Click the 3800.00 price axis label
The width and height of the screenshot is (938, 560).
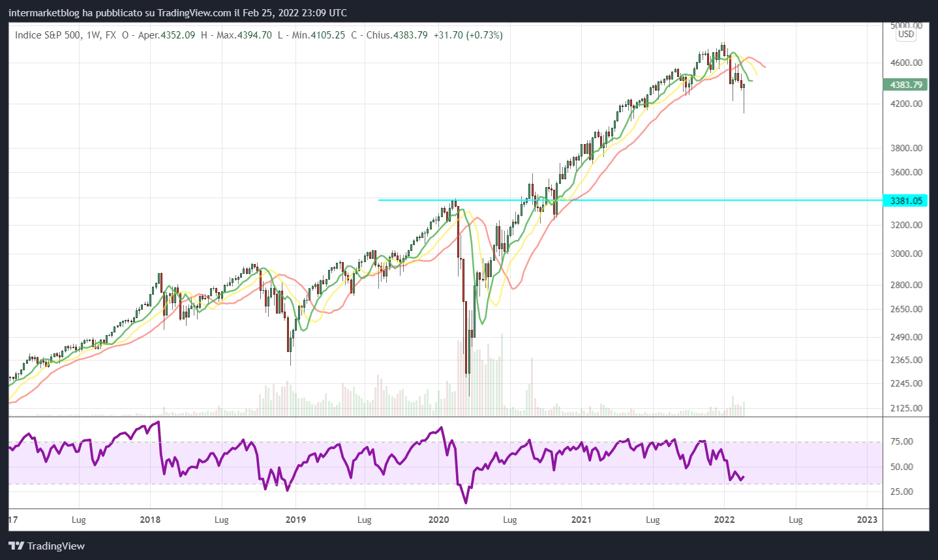point(906,148)
